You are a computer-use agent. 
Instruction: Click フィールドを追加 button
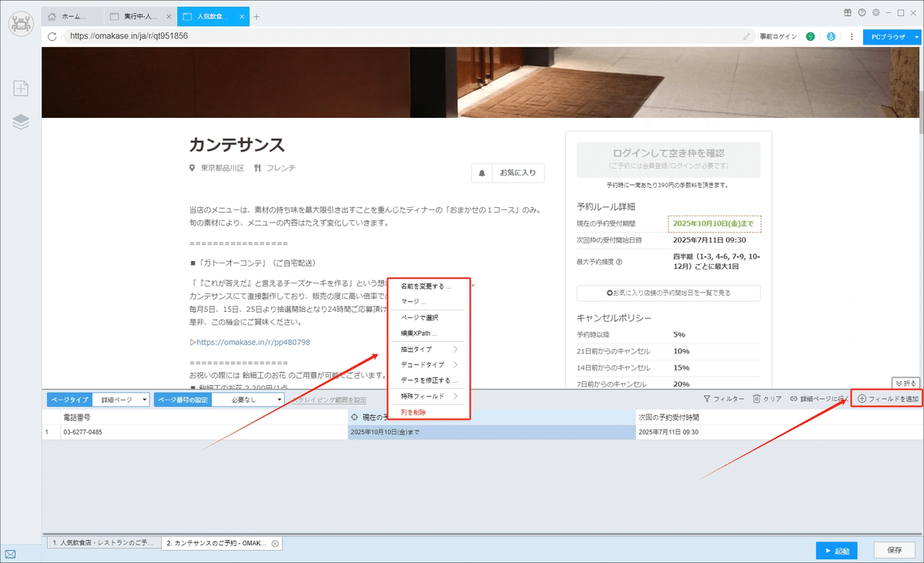[887, 399]
